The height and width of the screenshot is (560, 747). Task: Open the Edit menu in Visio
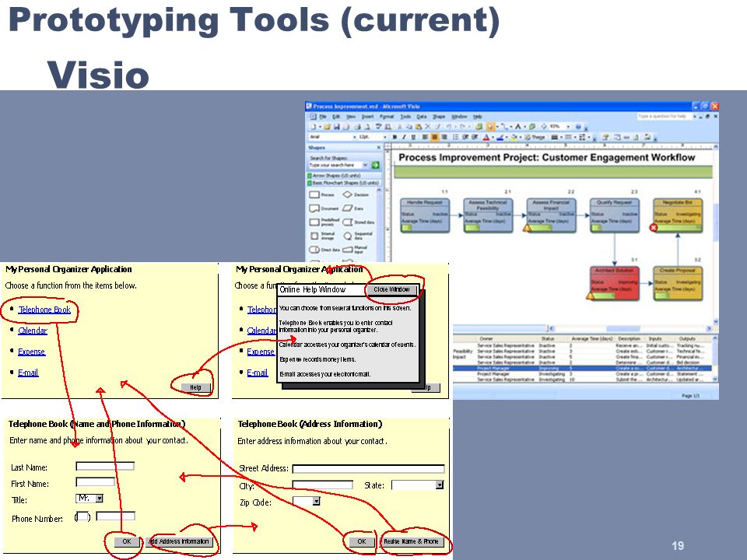click(336, 117)
